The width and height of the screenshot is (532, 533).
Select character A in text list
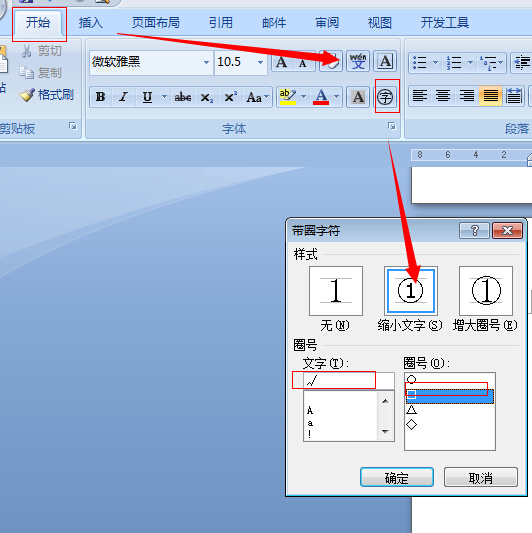point(310,411)
